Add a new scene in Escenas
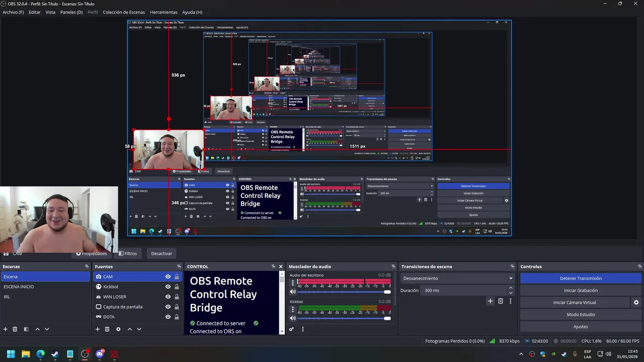644x362 pixels. pos(6,329)
